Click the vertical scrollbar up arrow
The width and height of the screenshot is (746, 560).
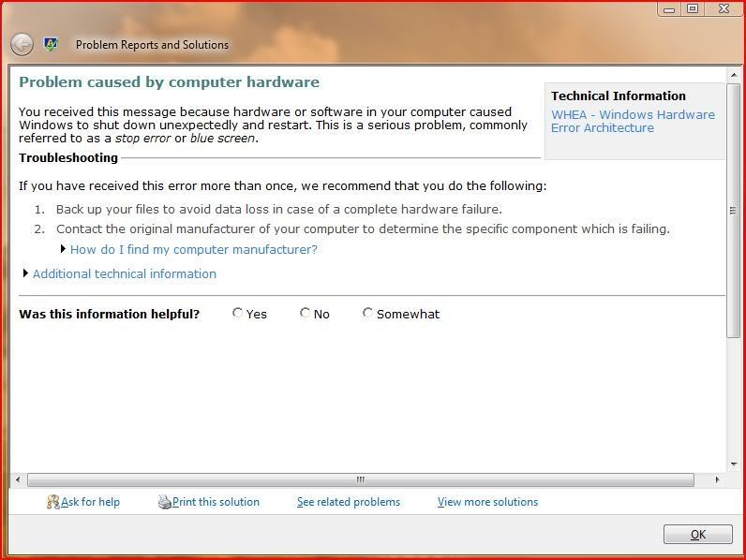734,75
